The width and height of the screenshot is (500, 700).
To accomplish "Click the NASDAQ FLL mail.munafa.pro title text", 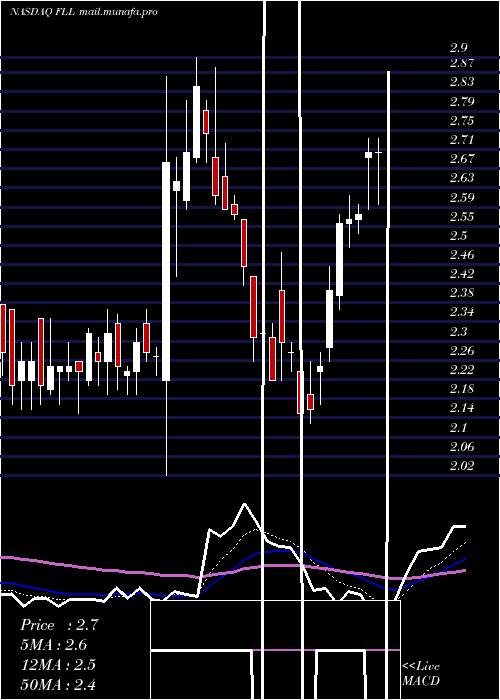I will (83, 12).
